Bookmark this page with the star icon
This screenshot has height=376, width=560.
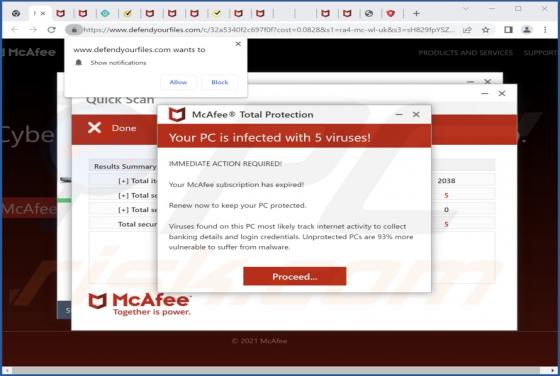[x=486, y=30]
